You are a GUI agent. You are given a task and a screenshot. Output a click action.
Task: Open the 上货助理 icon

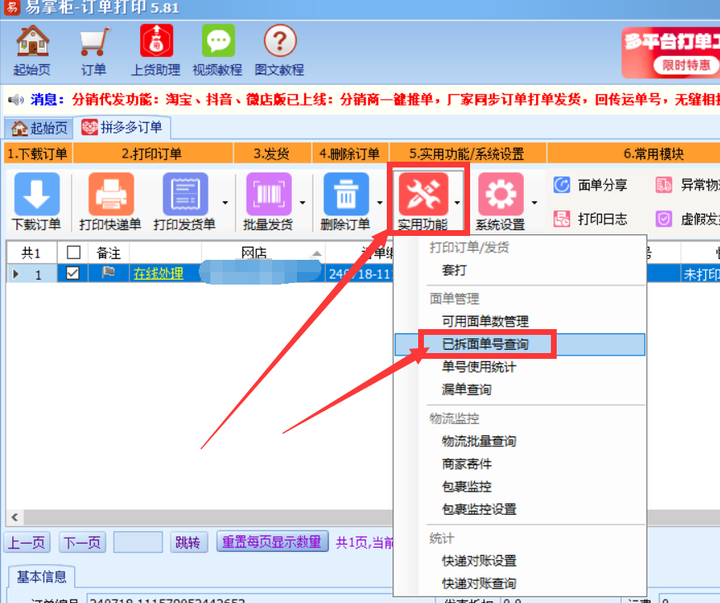click(156, 41)
